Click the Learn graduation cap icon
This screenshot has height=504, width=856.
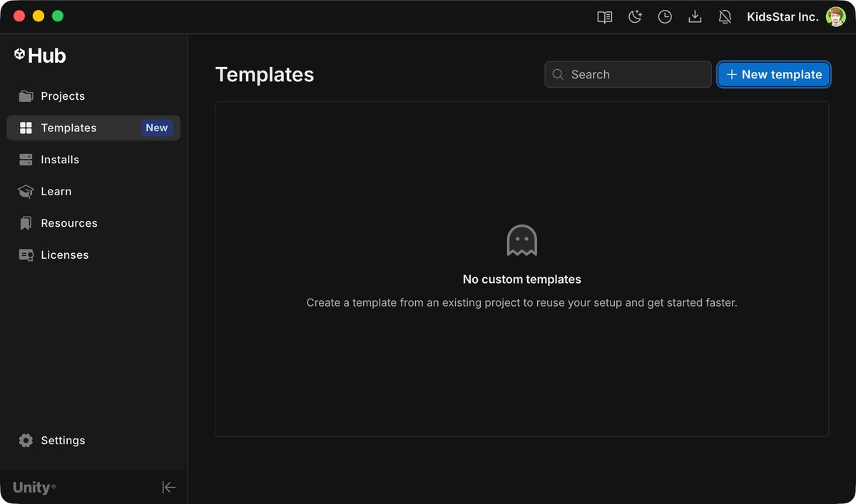[x=26, y=191]
